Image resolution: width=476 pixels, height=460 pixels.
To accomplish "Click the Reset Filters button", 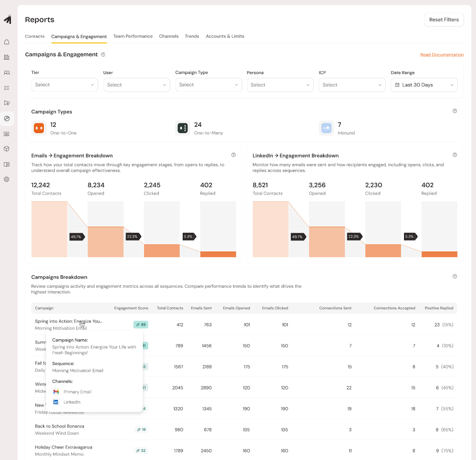I will [444, 20].
